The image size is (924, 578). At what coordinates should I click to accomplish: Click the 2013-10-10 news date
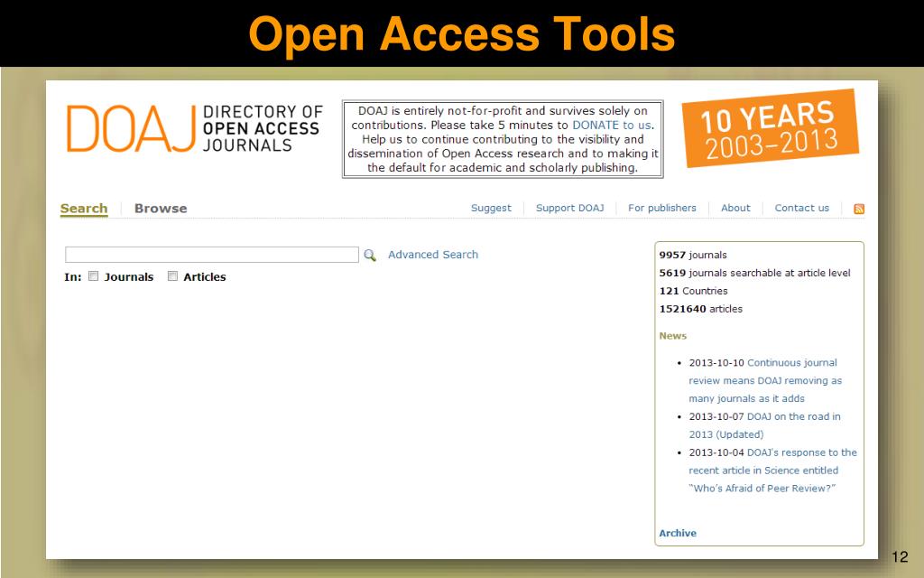(x=716, y=363)
